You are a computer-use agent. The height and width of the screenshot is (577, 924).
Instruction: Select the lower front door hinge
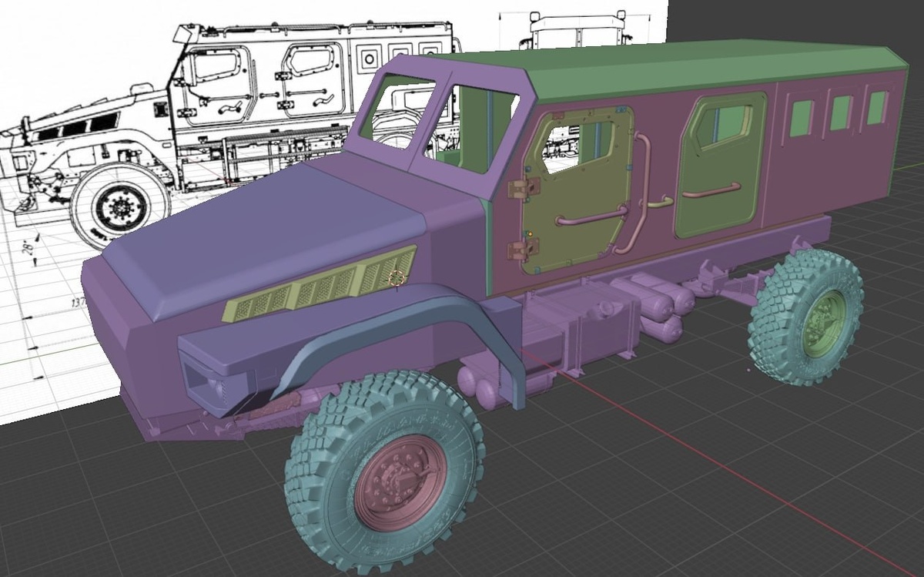(524, 249)
